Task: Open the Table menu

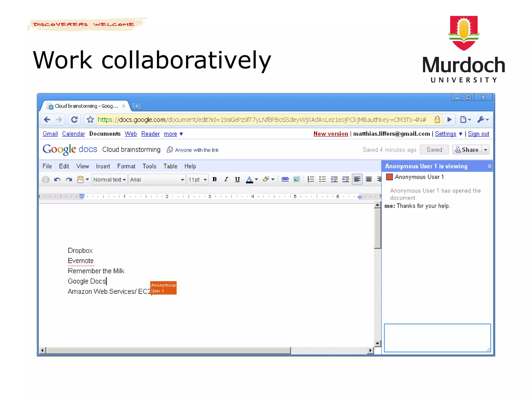Action: 170,166
